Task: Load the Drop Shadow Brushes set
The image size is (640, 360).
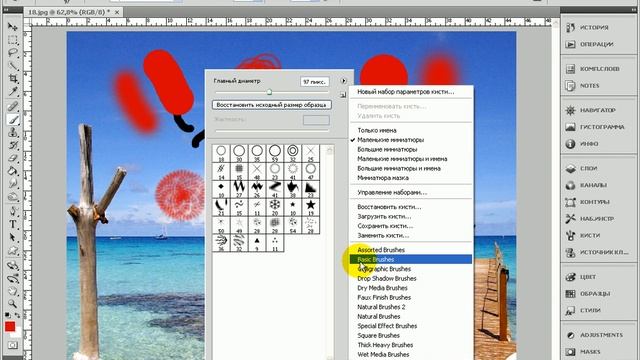Action: 411,278
